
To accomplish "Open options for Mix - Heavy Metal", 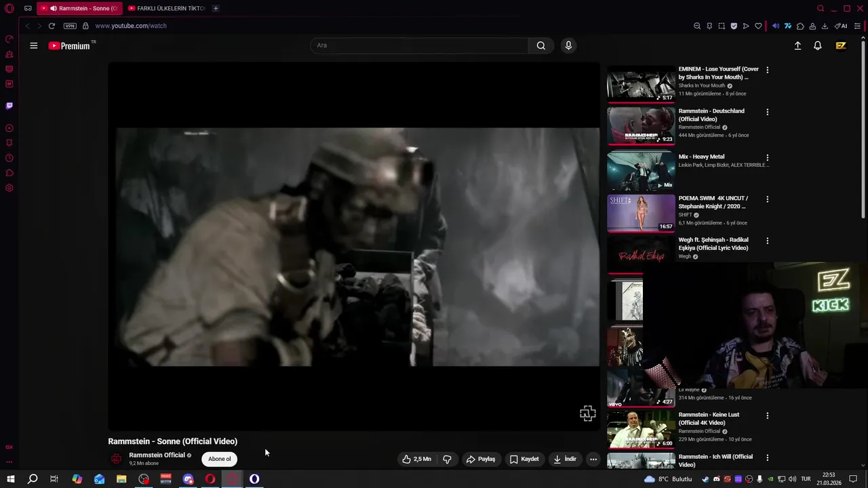I will pyautogui.click(x=767, y=157).
